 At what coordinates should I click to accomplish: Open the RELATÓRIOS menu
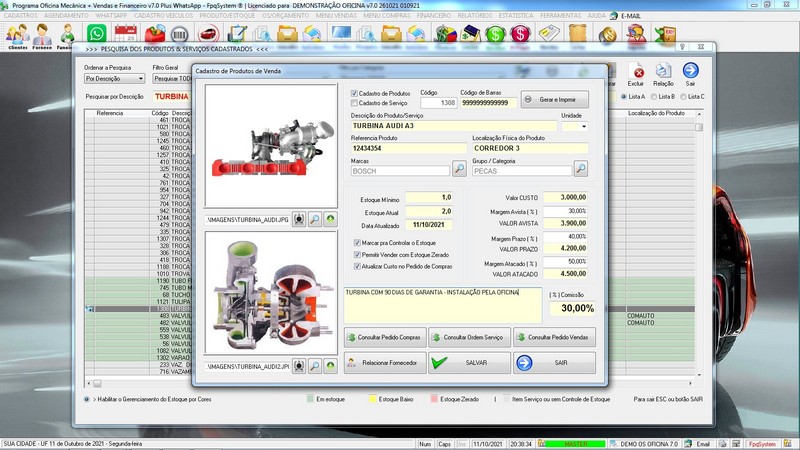[x=474, y=16]
